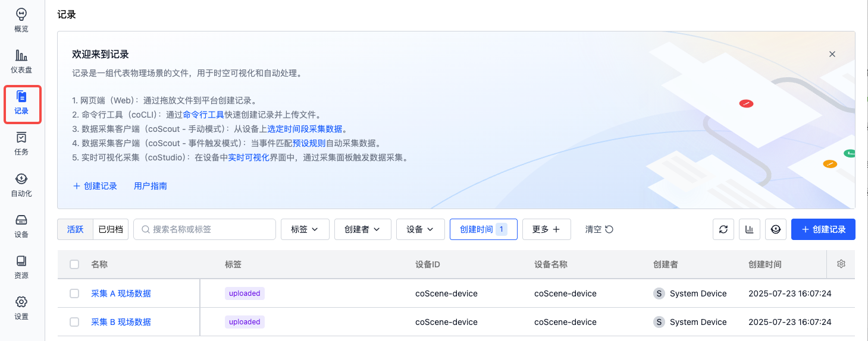Toggle the select-all header checkbox

coord(74,264)
